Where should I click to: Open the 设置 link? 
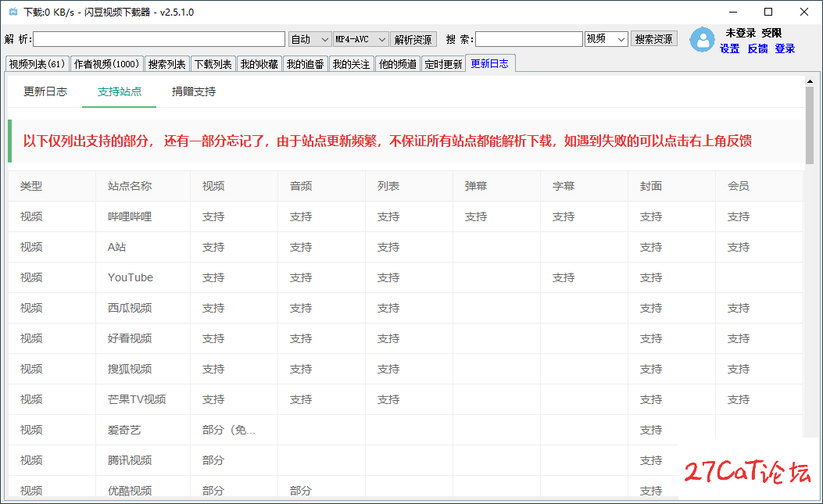point(730,48)
